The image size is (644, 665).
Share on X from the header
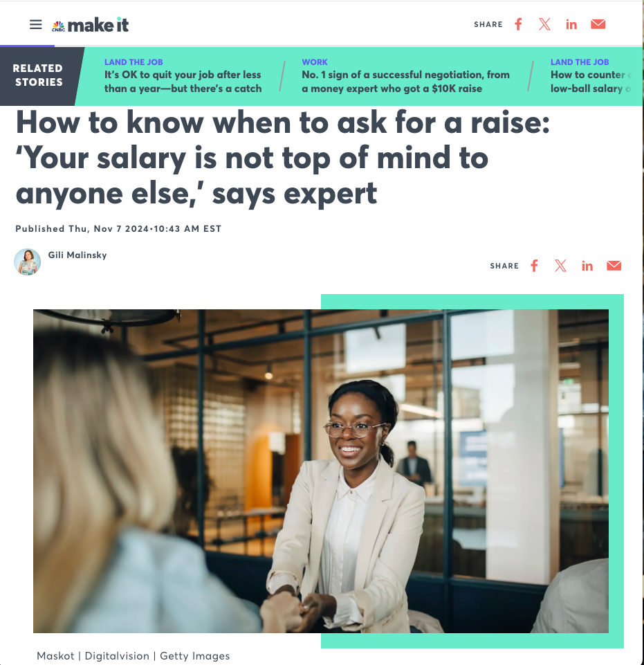point(545,24)
